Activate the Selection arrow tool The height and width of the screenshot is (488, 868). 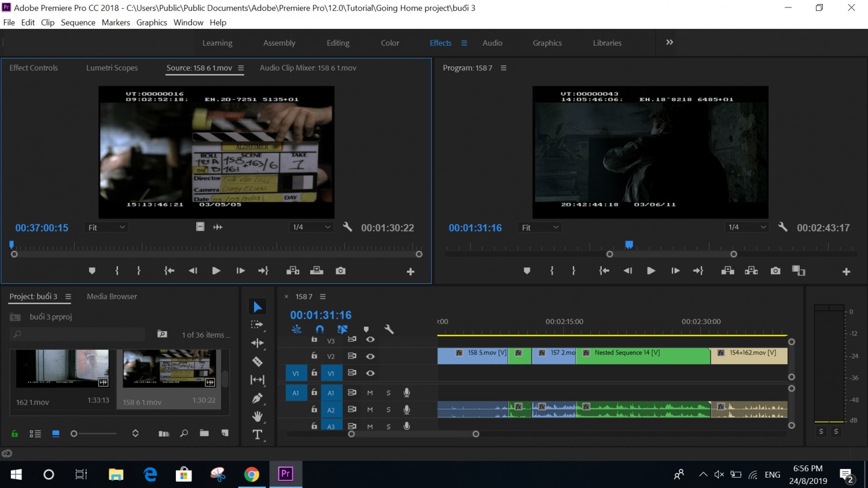click(x=258, y=307)
